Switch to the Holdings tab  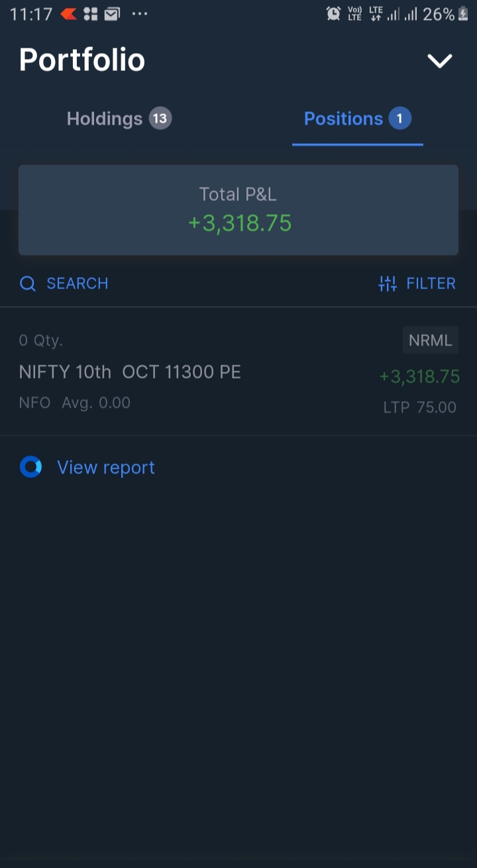pyautogui.click(x=105, y=119)
